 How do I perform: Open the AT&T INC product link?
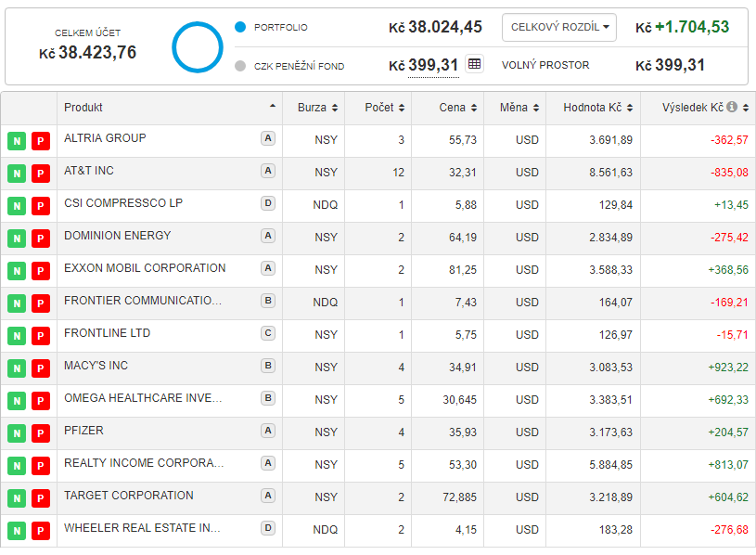point(89,171)
